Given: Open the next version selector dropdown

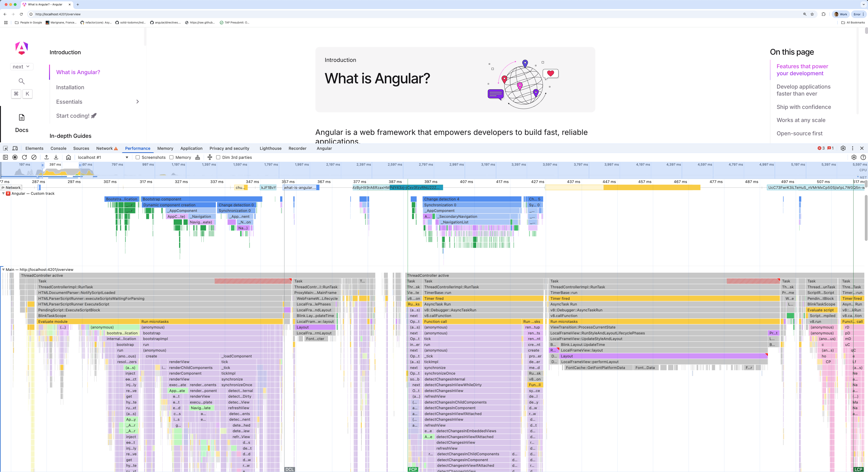Looking at the screenshot, I should point(21,66).
